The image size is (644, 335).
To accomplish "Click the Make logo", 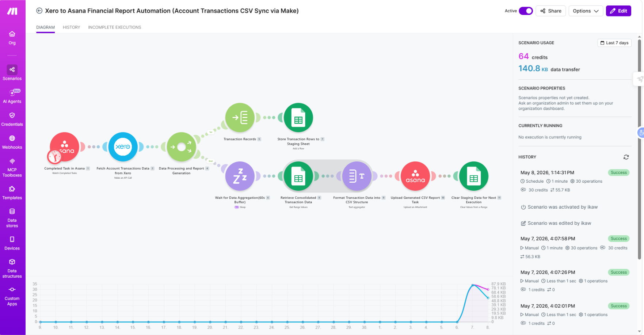I will (12, 11).
